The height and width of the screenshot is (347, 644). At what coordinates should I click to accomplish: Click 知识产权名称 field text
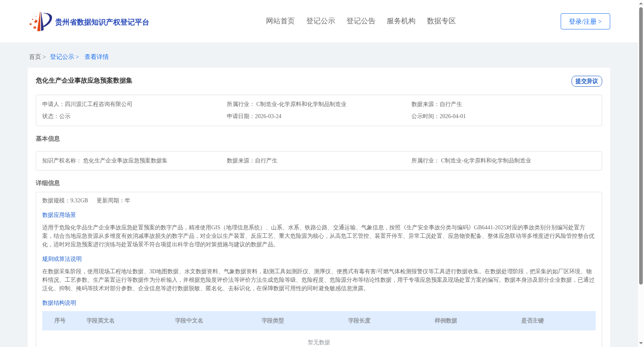(x=105, y=161)
